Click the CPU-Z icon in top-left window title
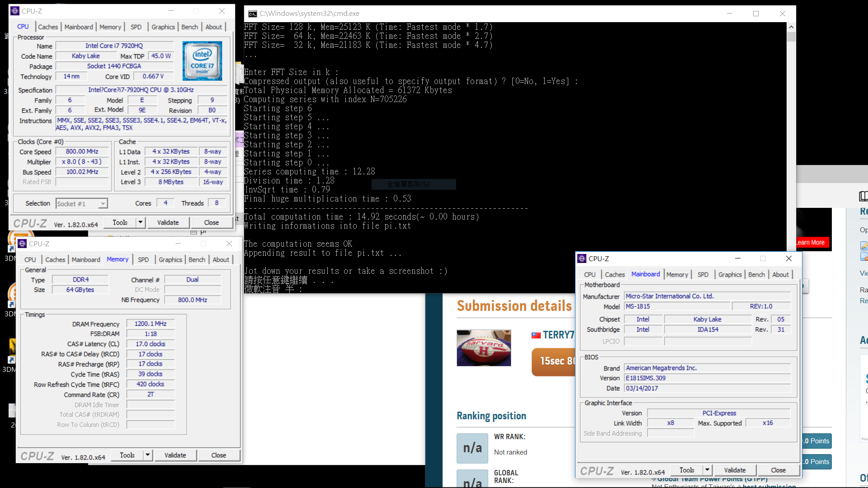This screenshot has width=868, height=488. tap(15, 11)
